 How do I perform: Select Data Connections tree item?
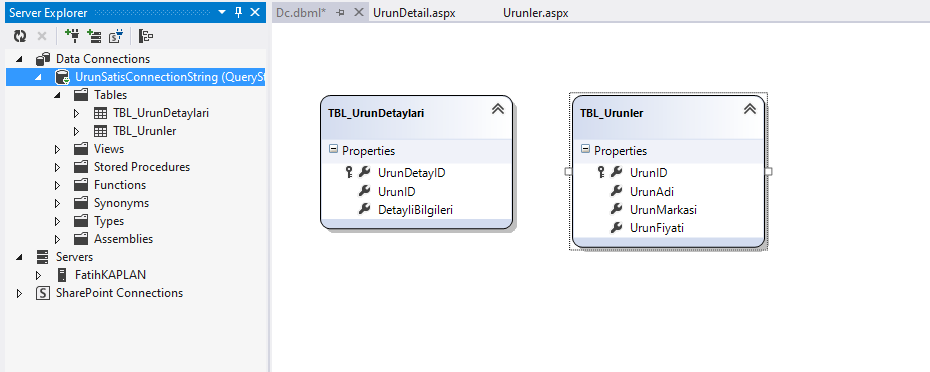point(103,59)
